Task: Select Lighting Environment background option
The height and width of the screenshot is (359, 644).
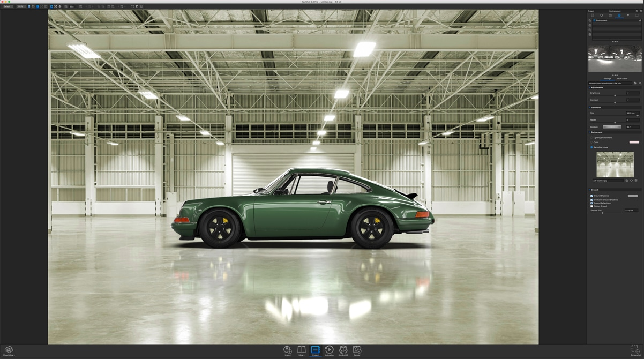Action: [x=592, y=138]
